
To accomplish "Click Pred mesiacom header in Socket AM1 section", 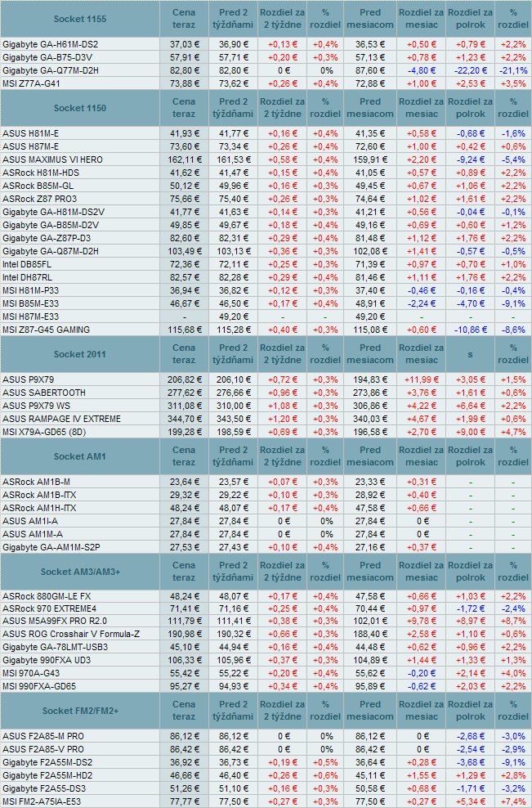I will pos(369,456).
